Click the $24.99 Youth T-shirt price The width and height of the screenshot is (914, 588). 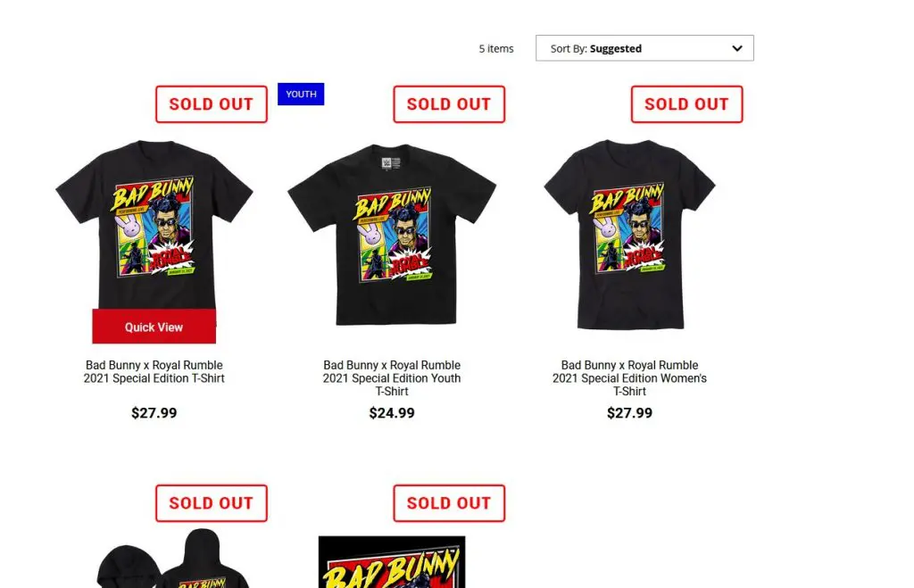tap(392, 413)
